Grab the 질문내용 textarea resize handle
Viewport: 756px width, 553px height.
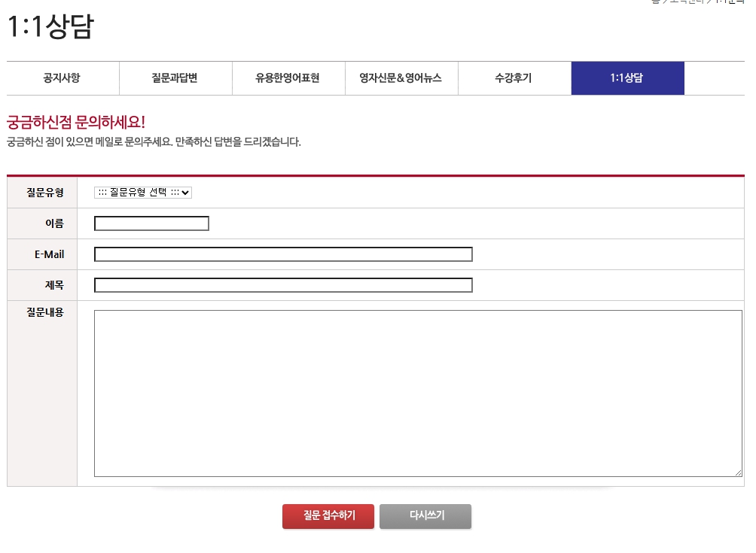pos(738,472)
